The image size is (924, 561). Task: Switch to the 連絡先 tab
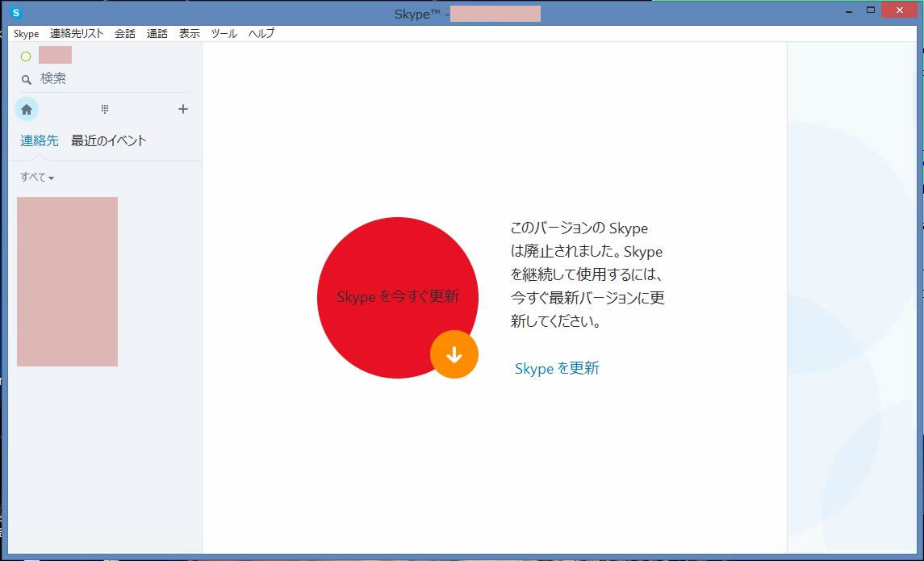40,140
